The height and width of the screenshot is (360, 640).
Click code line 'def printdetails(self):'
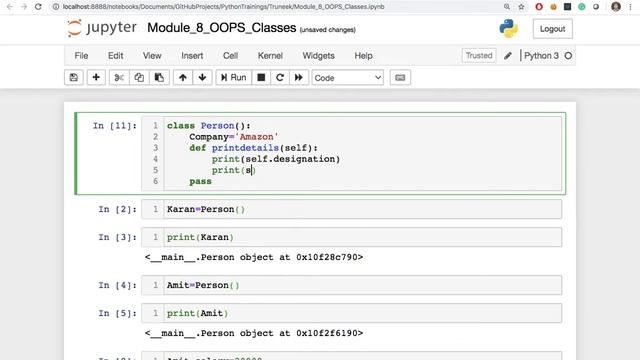(253, 148)
